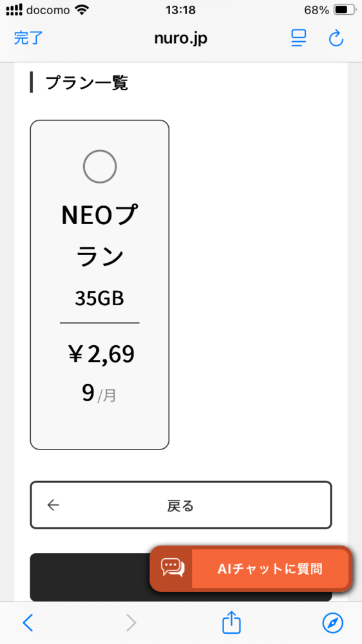The height and width of the screenshot is (644, 362).
Task: Open in Safari compass icon
Action: pyautogui.click(x=332, y=623)
